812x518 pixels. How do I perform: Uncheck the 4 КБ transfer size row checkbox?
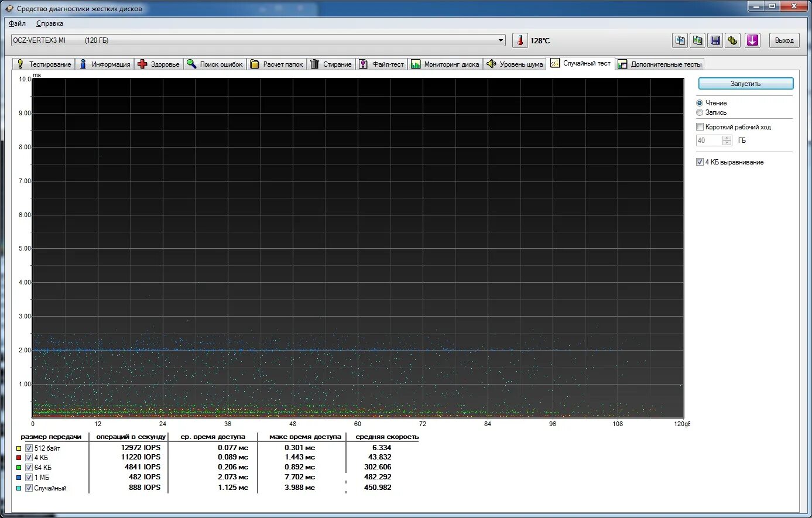click(x=29, y=458)
